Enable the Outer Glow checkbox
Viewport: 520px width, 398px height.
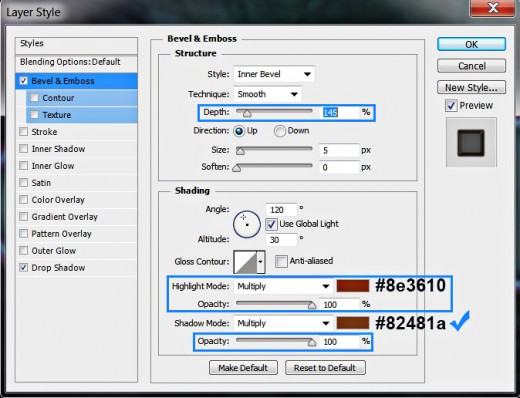[24, 250]
